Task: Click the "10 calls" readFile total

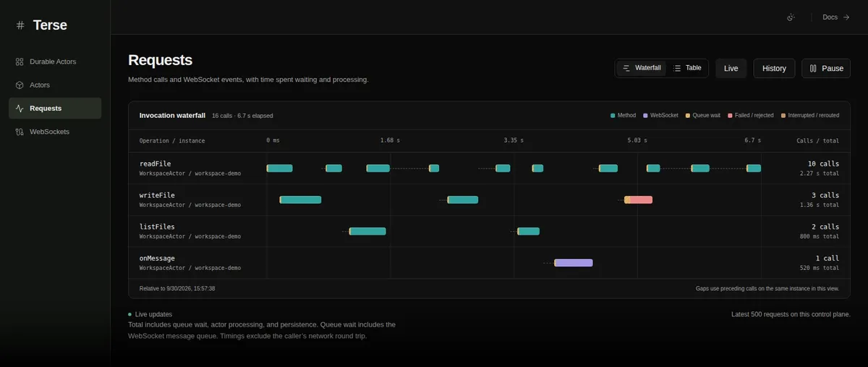Action: [x=824, y=164]
